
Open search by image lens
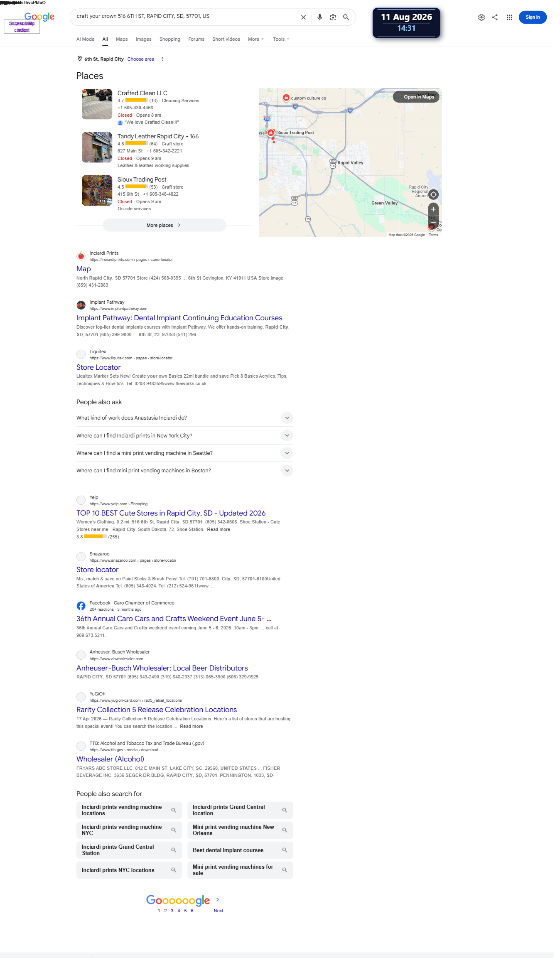333,17
